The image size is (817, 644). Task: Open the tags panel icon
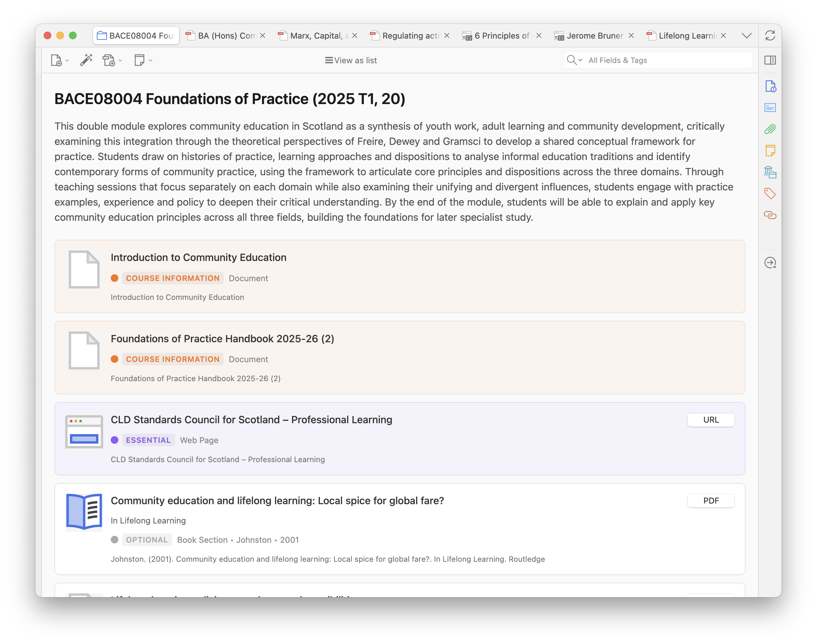(x=770, y=194)
